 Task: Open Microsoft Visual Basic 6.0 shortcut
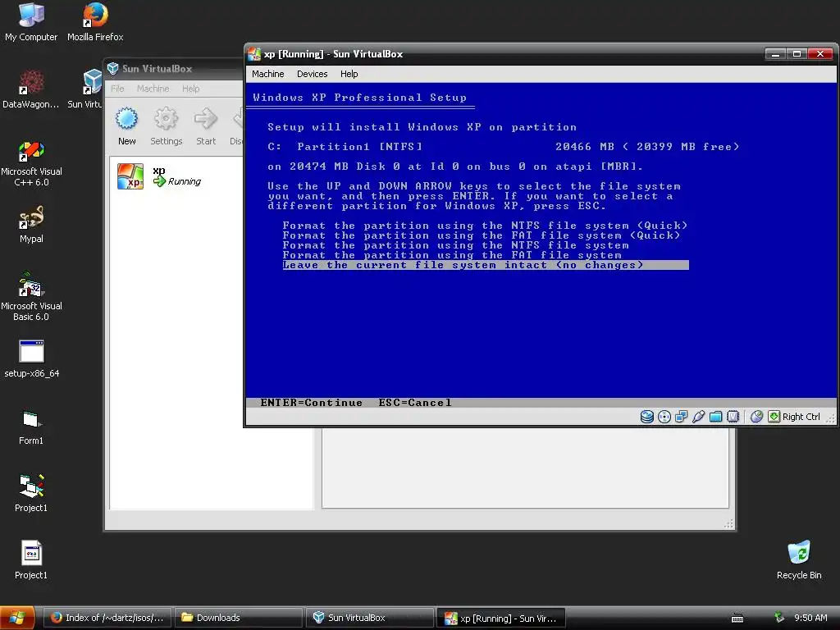[31, 297]
